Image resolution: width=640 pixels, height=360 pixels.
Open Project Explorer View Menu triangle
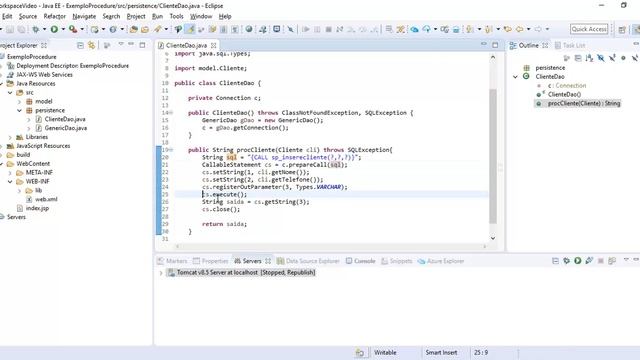point(121,44)
